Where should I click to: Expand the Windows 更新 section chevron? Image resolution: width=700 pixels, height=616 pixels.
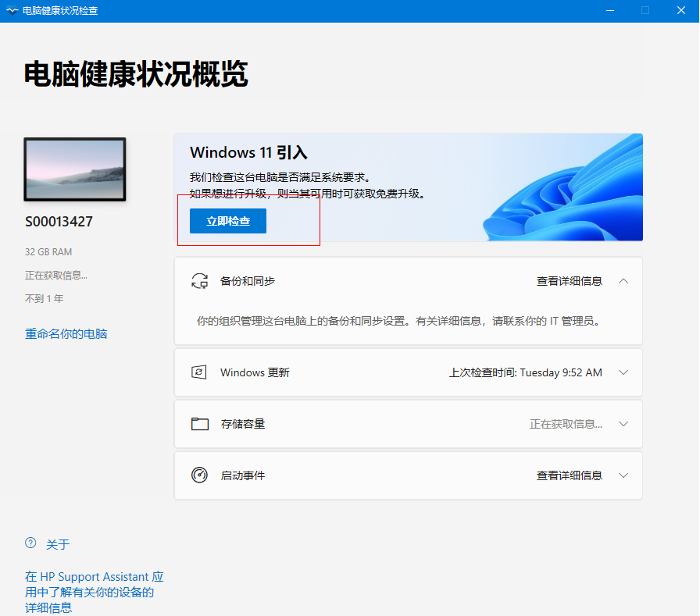[x=623, y=372]
